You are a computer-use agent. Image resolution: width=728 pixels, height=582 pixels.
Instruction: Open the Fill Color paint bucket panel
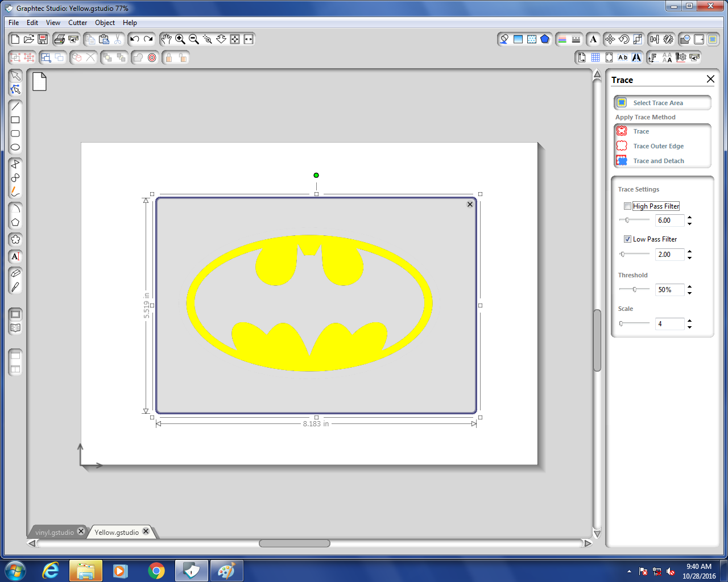[x=504, y=39]
